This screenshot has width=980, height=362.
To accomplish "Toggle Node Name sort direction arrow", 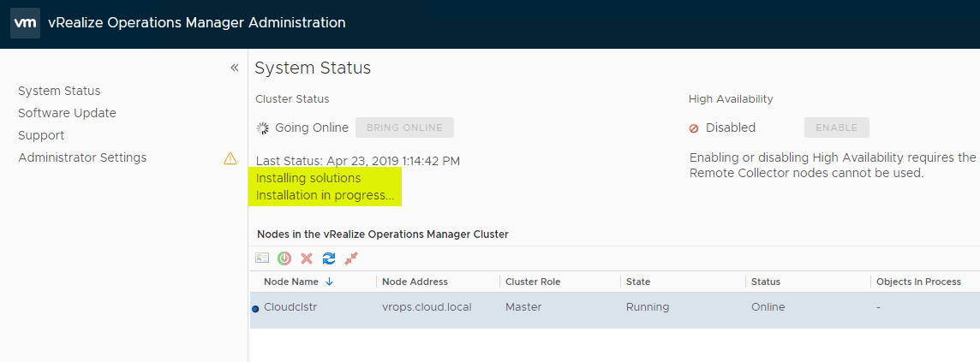I will [330, 282].
